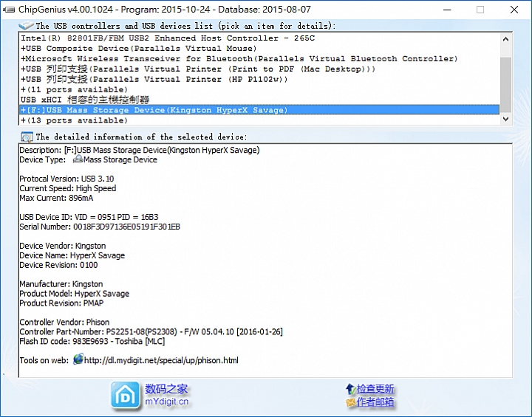
Task: Select the (11 ports available) row
Action: coord(259,89)
